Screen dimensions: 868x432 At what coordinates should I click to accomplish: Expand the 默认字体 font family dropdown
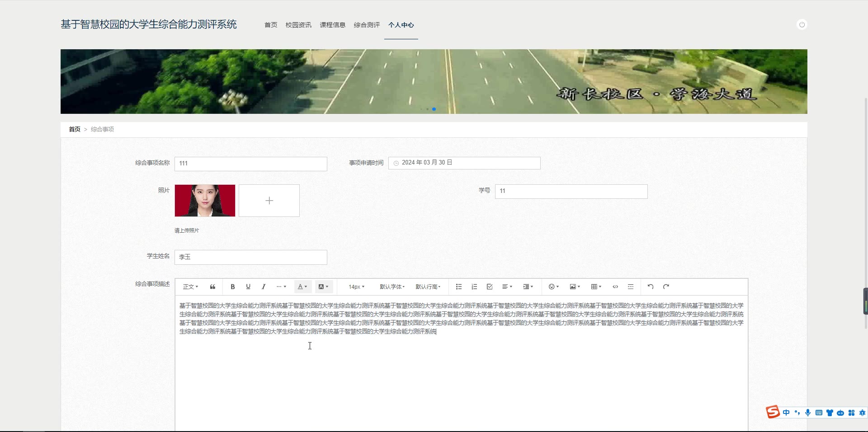pos(392,286)
